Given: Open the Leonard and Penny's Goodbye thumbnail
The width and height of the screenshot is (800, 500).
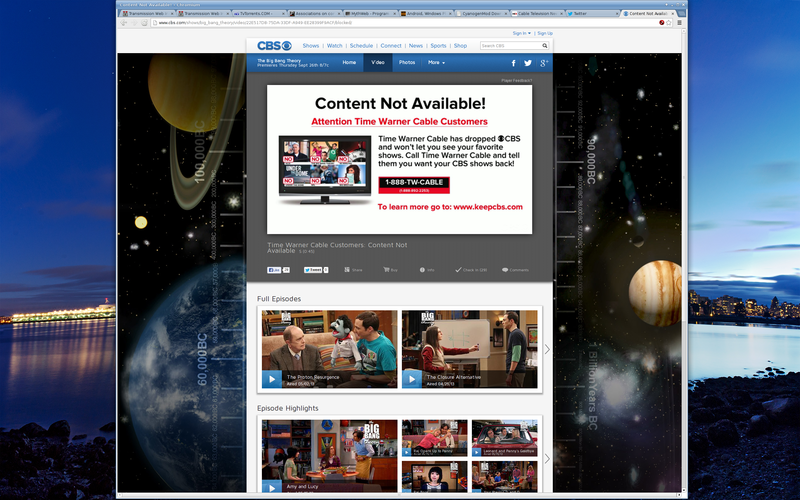Looking at the screenshot, I should pyautogui.click(x=505, y=438).
